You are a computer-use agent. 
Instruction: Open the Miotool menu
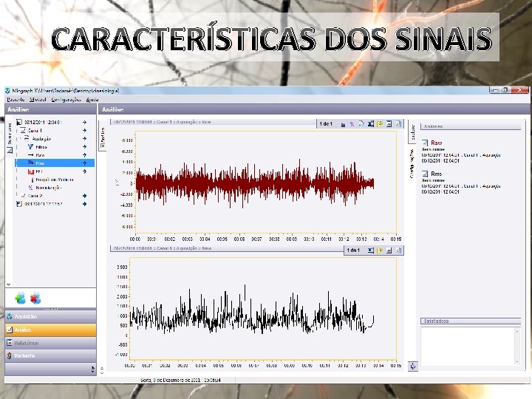pos(38,100)
